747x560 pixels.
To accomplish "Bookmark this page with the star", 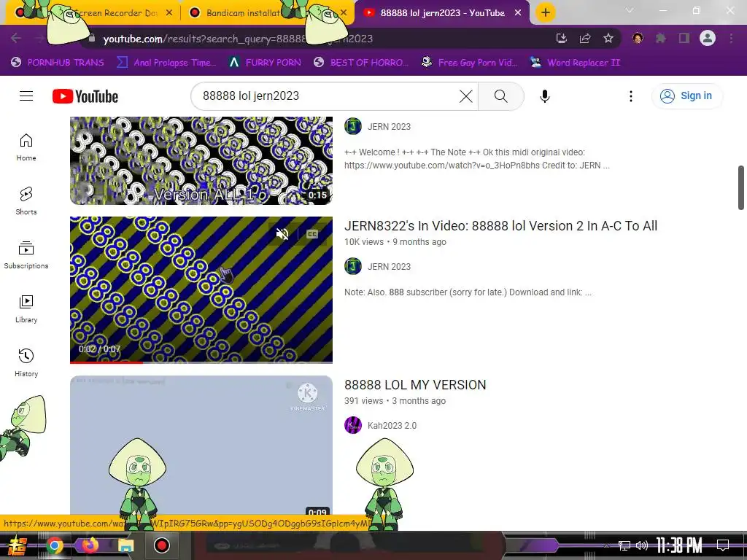I will 608,39.
